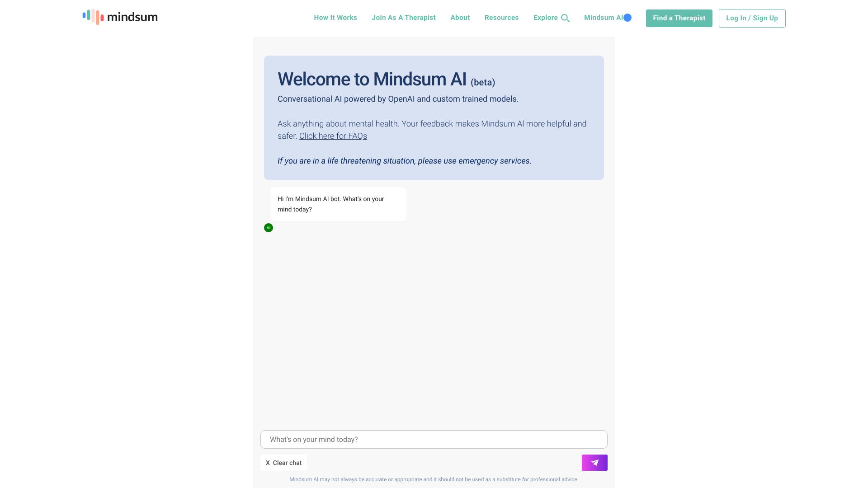Open the Click here for FAQs link
Screen dimensions: 868x488
333,136
